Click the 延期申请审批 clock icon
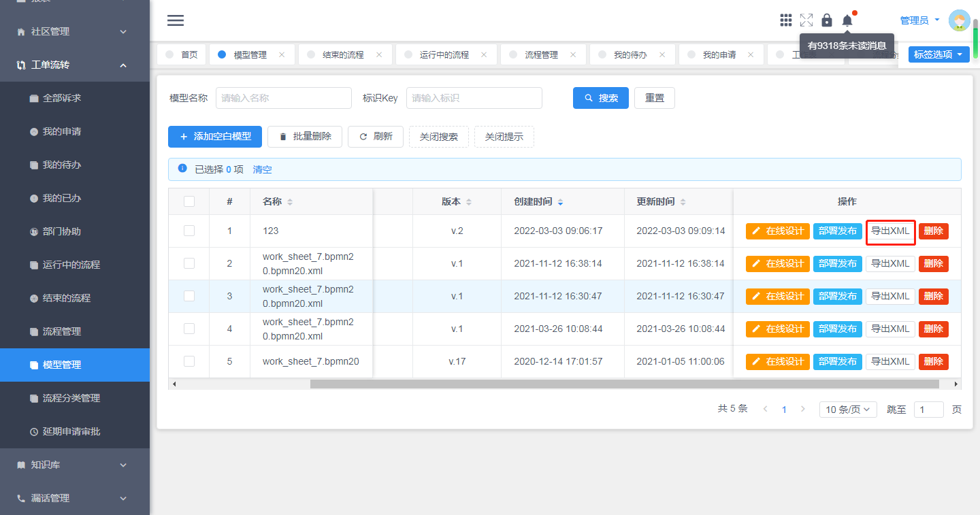The height and width of the screenshot is (515, 980). (x=34, y=432)
